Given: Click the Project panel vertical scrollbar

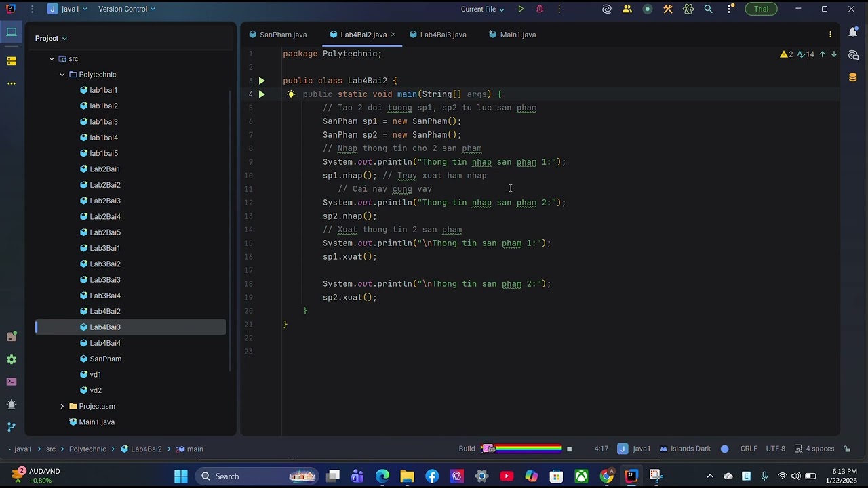Looking at the screenshot, I should pyautogui.click(x=231, y=230).
